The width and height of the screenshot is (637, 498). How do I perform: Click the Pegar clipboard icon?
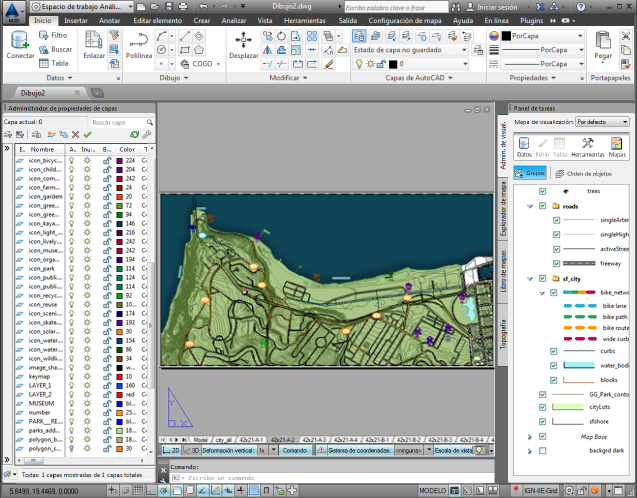pyautogui.click(x=603, y=42)
